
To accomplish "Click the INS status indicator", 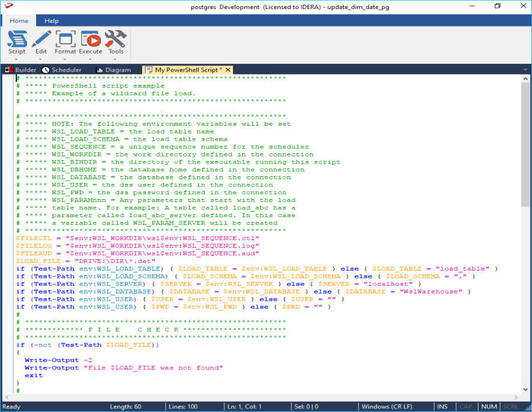I will [x=442, y=407].
